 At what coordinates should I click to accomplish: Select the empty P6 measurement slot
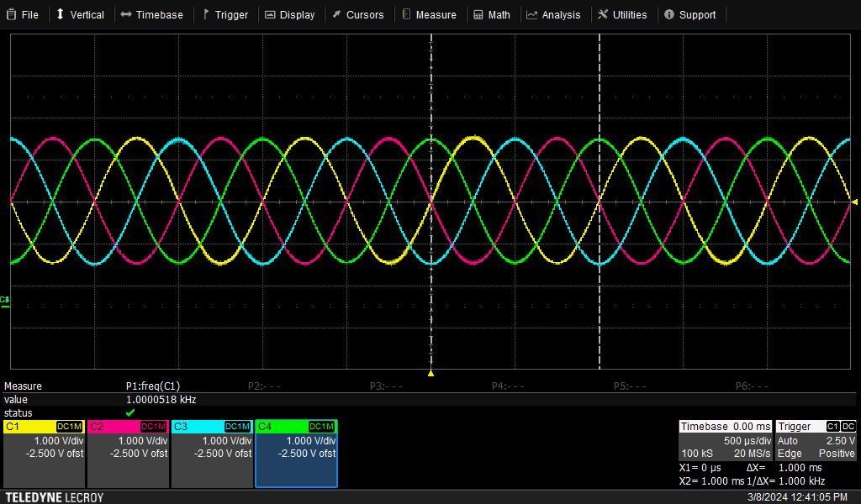click(x=752, y=386)
